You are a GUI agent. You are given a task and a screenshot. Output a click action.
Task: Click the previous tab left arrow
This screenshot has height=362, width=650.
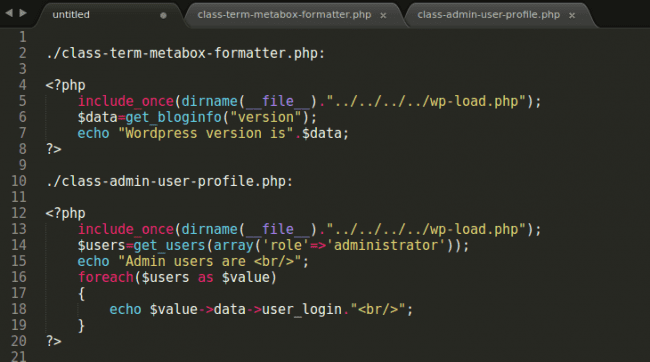(9, 13)
